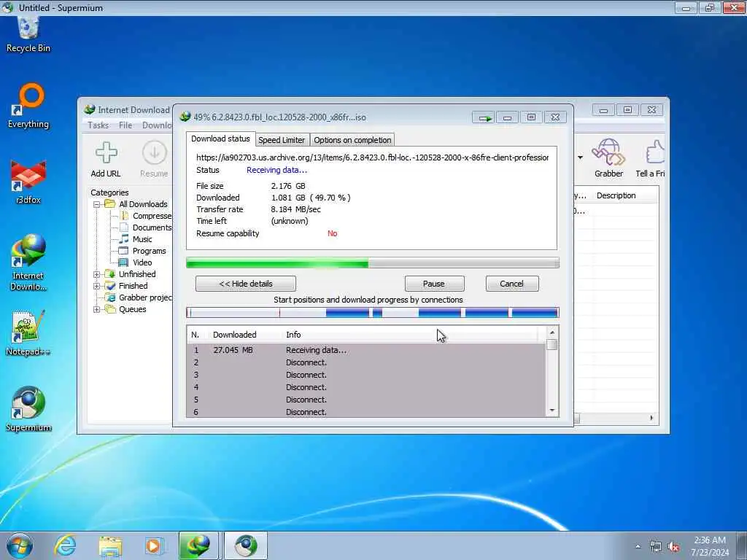
Task: Click the muted volume tray icon
Action: point(673,547)
